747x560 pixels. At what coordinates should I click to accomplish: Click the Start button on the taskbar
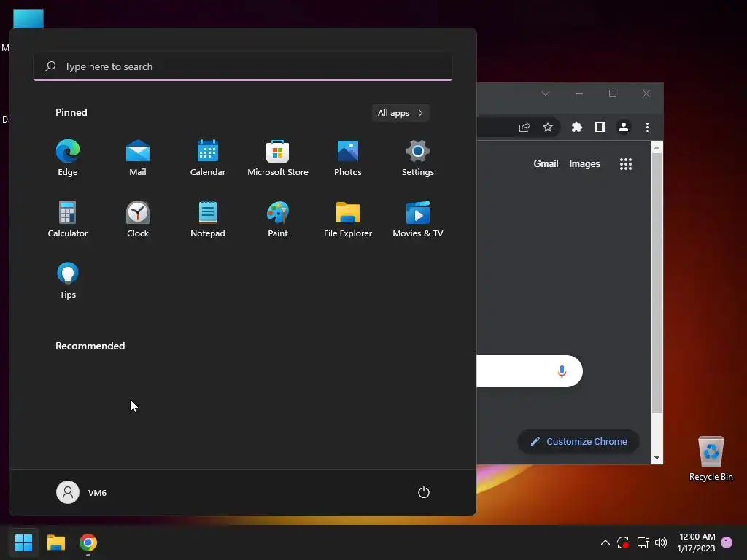pyautogui.click(x=23, y=542)
